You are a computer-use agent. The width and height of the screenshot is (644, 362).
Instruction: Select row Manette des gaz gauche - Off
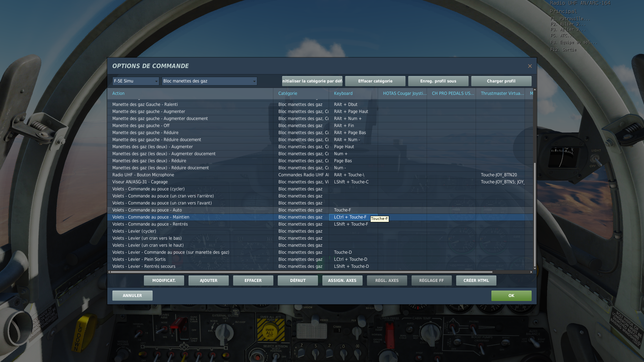click(320, 126)
